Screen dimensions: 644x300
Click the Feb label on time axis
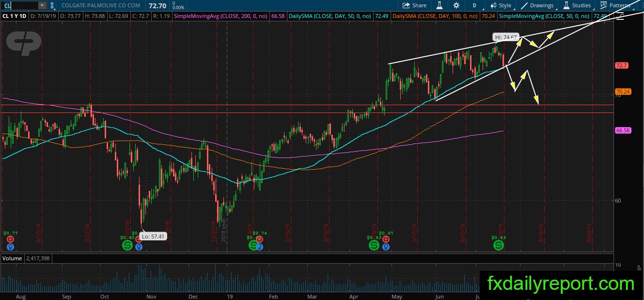273,296
